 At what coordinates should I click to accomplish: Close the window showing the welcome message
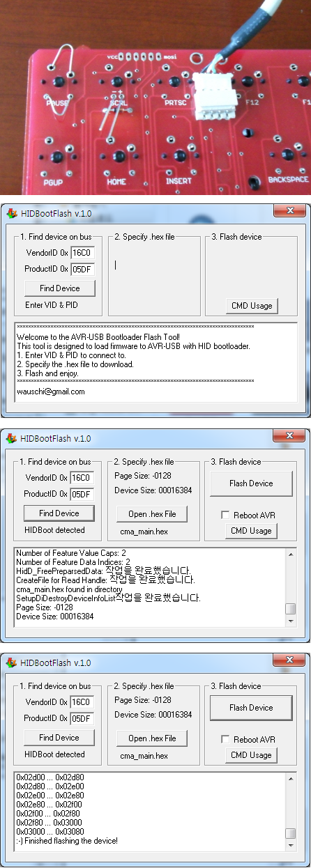coord(288,211)
